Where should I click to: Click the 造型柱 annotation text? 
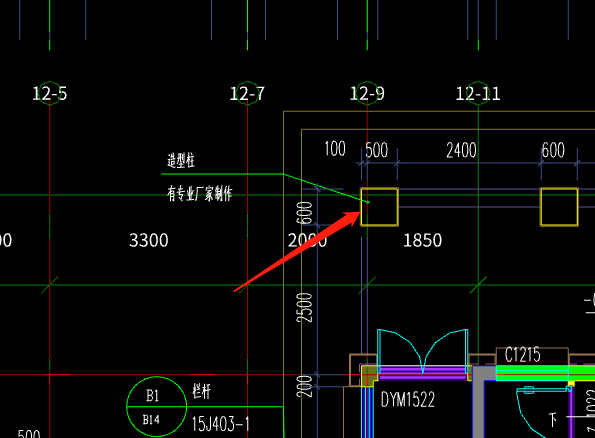181,160
